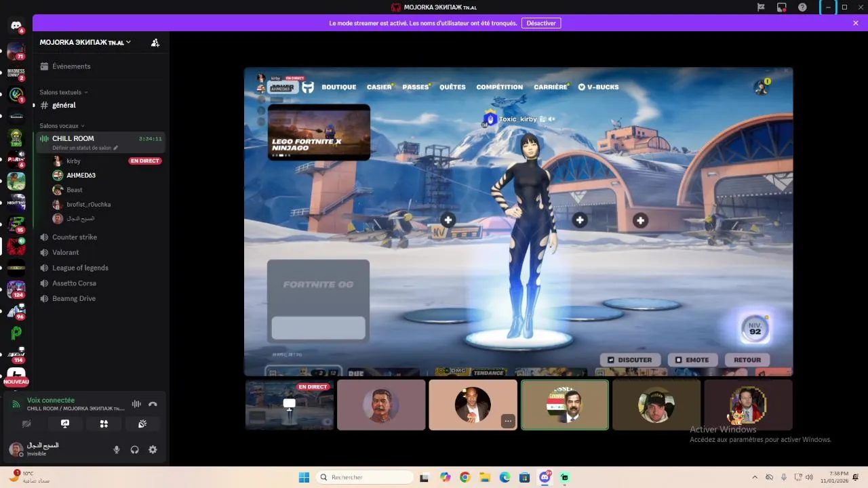868x488 pixels.
Task: Click the green connection signal icon
Action: click(16, 405)
